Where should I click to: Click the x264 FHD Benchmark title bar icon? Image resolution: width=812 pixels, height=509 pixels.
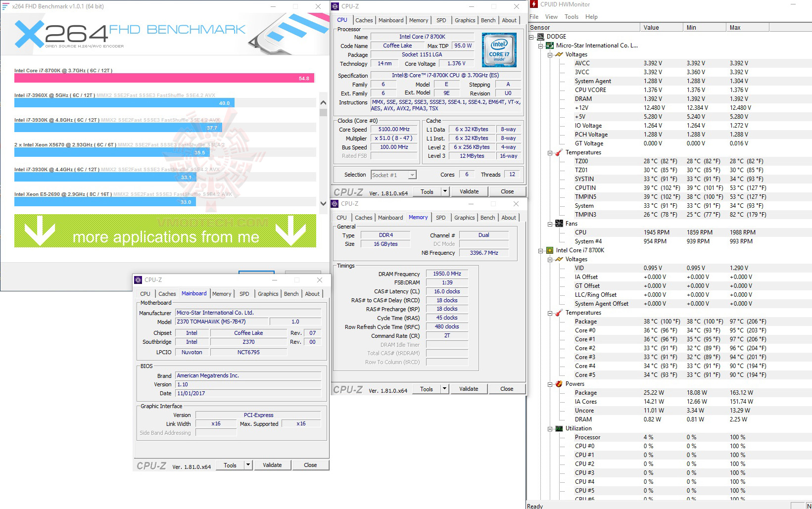coord(6,6)
